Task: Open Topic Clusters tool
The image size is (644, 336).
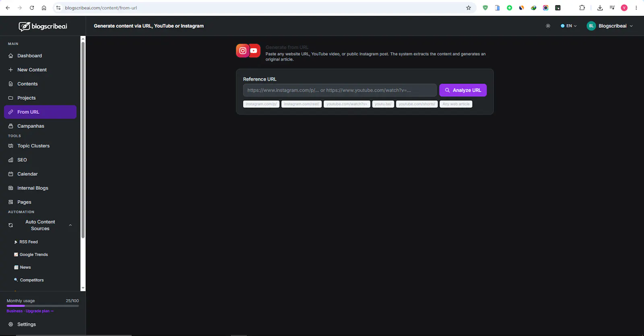Action: coord(40,146)
